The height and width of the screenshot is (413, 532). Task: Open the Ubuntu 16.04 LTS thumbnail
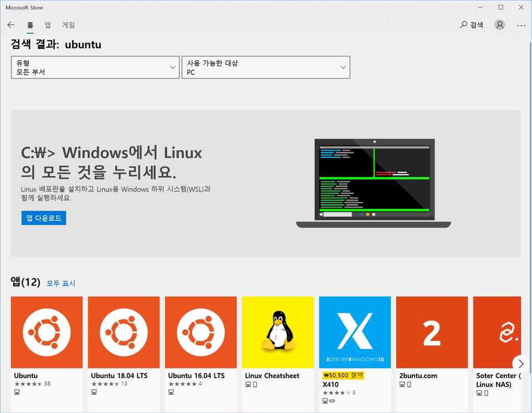(x=201, y=332)
